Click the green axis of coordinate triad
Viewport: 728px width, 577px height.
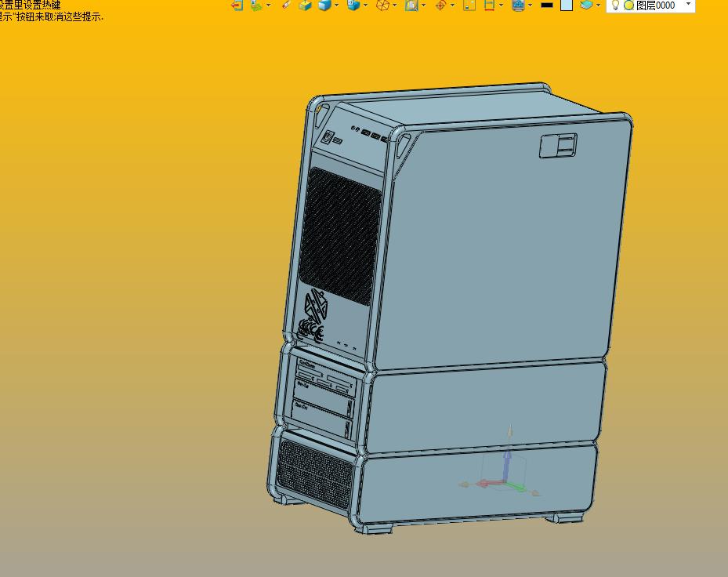[x=516, y=487]
